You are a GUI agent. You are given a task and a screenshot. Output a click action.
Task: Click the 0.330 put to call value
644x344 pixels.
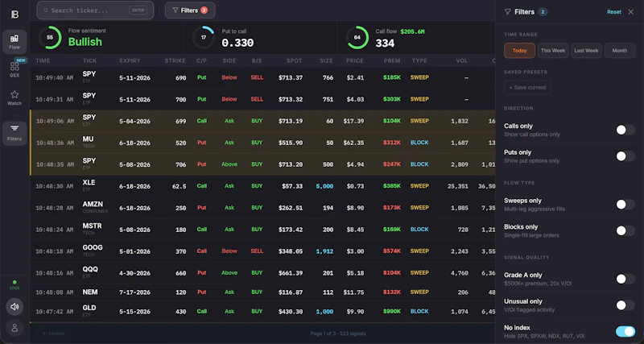237,43
